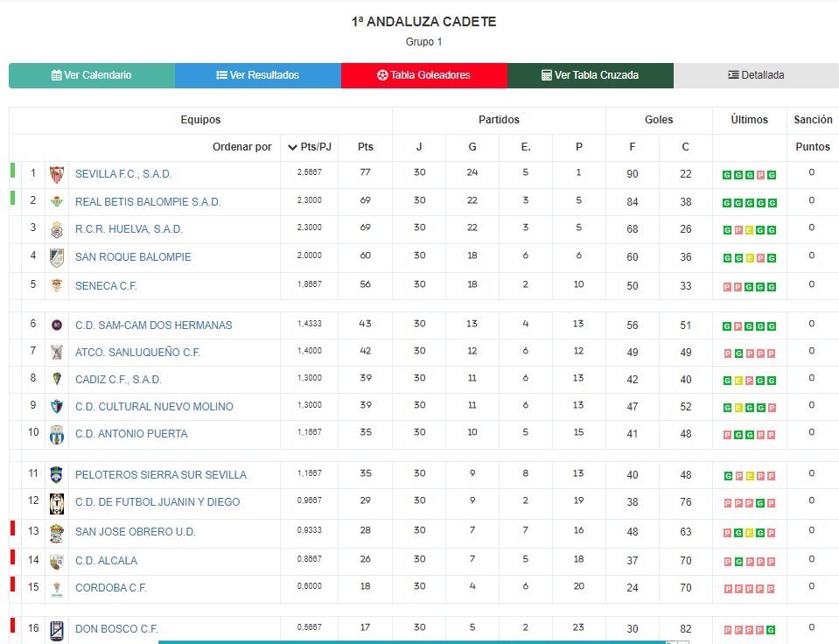Click the Cultural Nuevo Molino crest
Viewport: 839px width, 644px height.
(x=57, y=407)
